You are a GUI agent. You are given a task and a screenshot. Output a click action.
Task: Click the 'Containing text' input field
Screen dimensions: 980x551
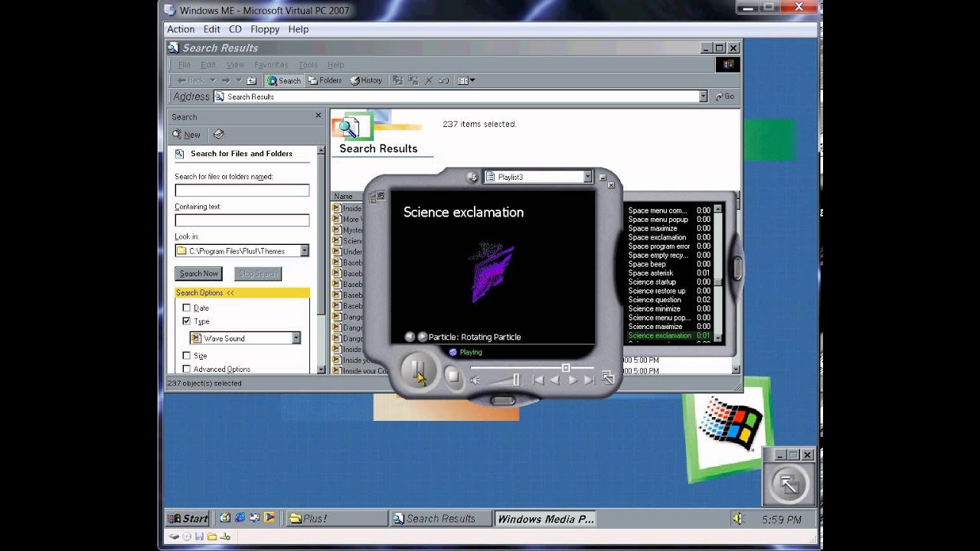tap(242, 220)
